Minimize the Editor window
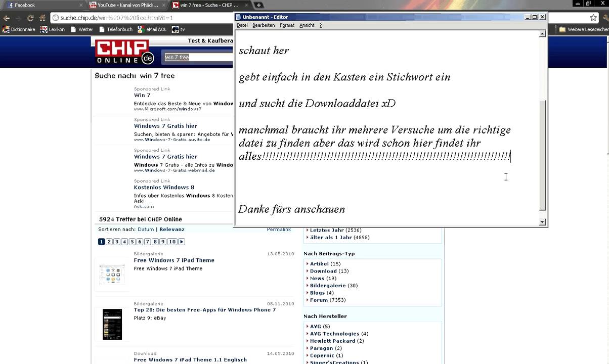 (x=528, y=17)
